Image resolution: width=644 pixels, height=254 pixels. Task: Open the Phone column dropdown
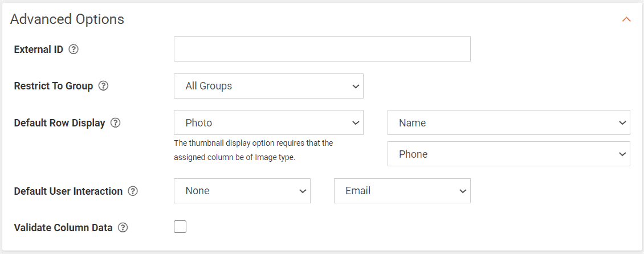click(x=509, y=154)
